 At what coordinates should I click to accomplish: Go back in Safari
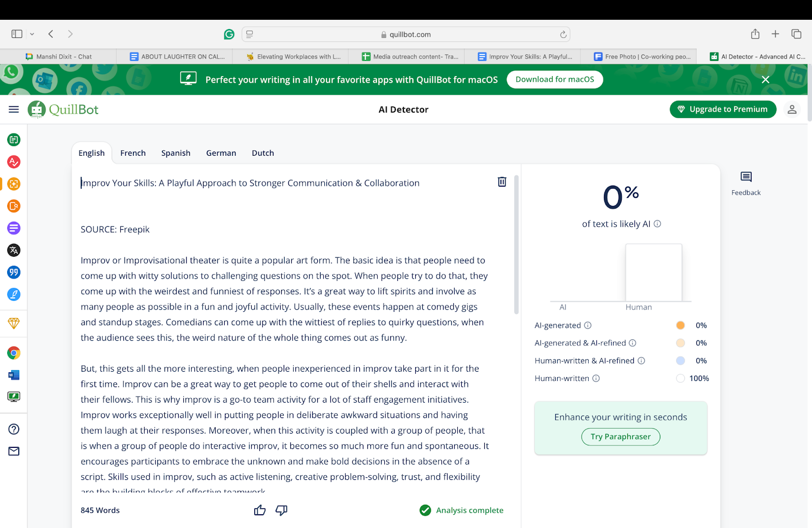click(51, 34)
